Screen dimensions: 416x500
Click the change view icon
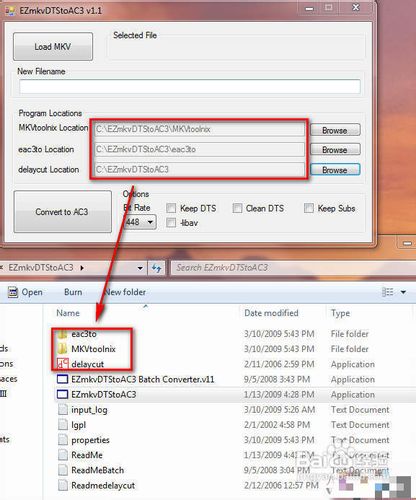(387, 292)
